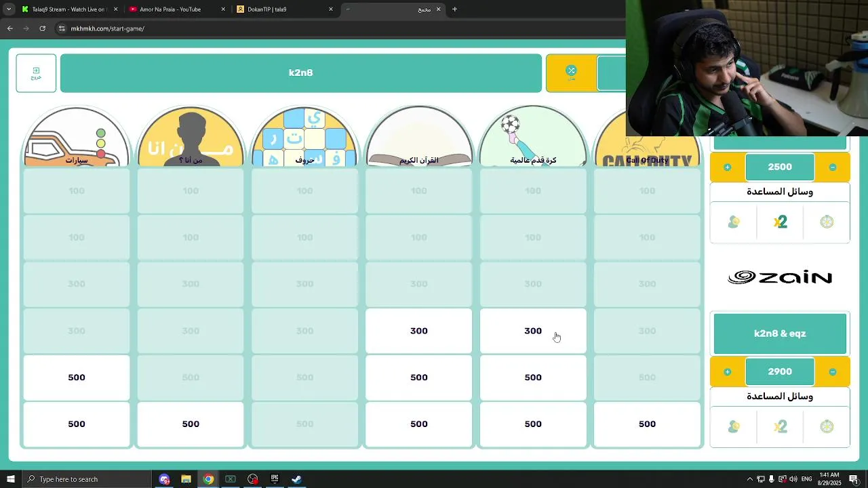Image resolution: width=868 pixels, height=488 pixels.
Task: Increase the k2n8 & eqz score with plus
Action: (727, 372)
